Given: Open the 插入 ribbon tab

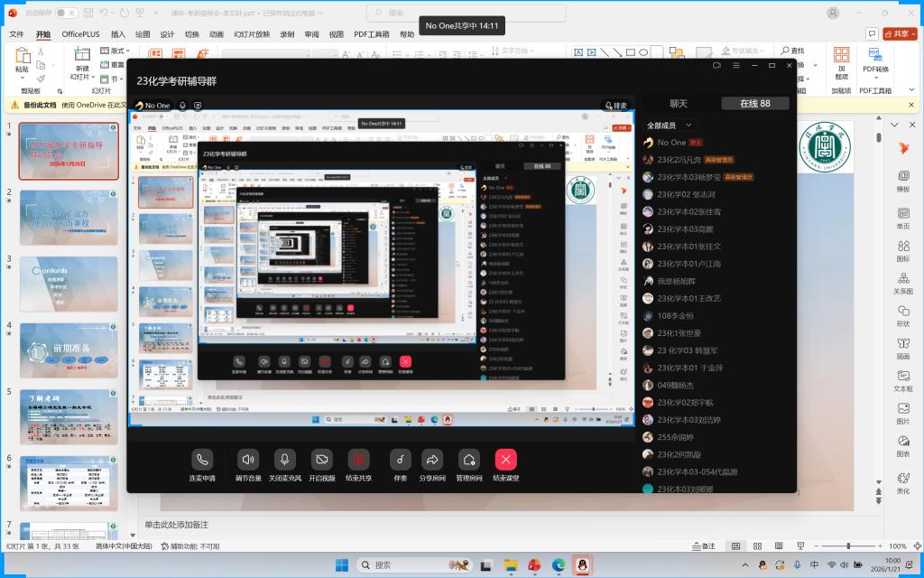Looking at the screenshot, I should [x=118, y=34].
